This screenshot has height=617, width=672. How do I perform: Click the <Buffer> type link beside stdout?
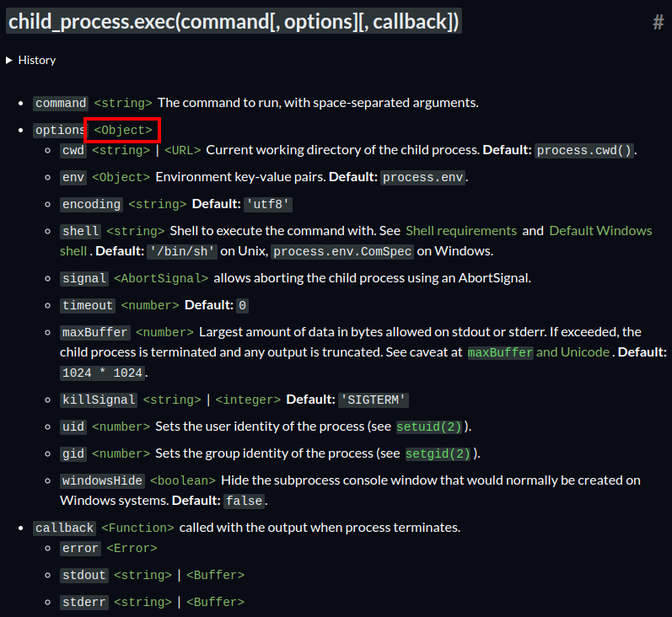[x=215, y=575]
